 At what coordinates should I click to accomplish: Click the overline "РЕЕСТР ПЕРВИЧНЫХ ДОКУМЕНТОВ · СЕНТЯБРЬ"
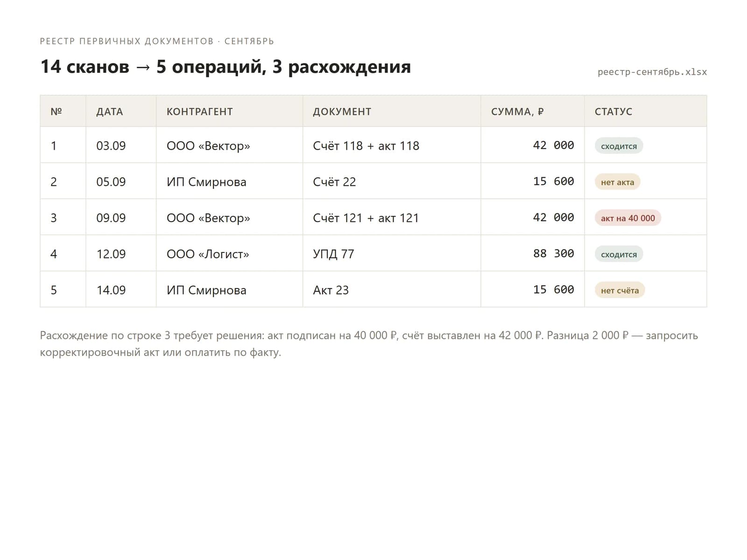[x=157, y=41]
